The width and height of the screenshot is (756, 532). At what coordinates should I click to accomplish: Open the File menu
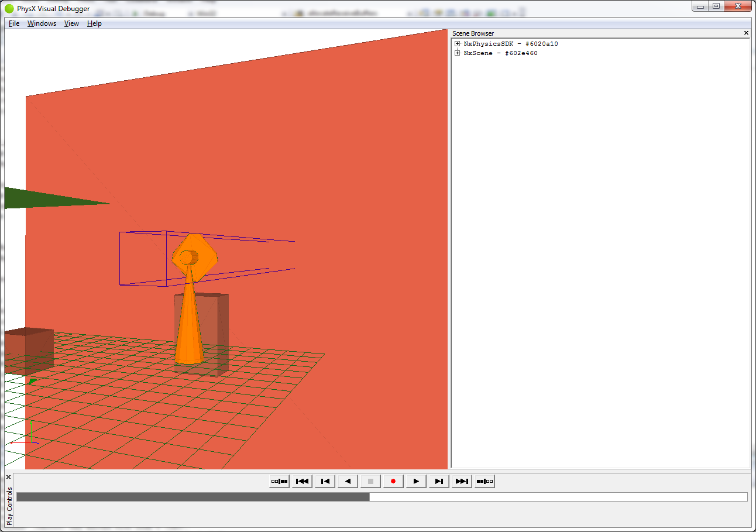click(14, 23)
